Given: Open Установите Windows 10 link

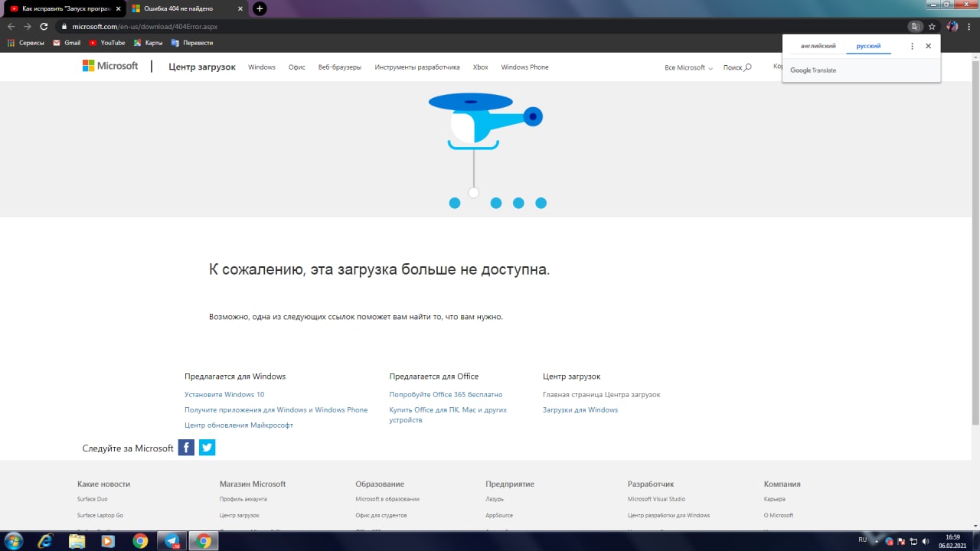Looking at the screenshot, I should tap(224, 395).
